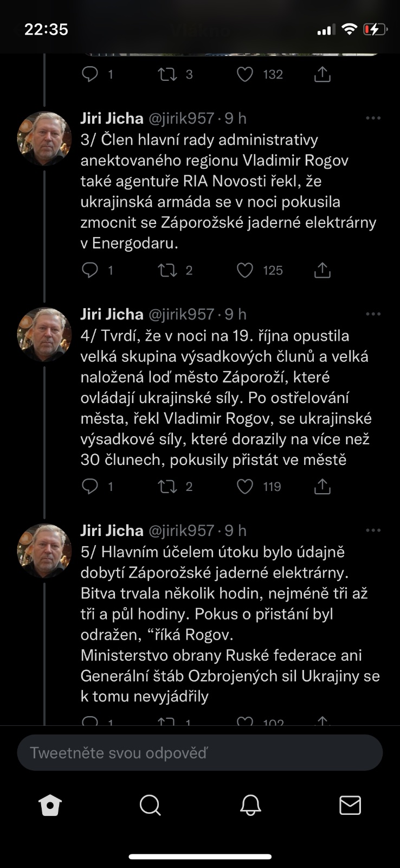Like the tweet starting with 3/
Viewport: 400px width, 868px height.
click(x=245, y=270)
